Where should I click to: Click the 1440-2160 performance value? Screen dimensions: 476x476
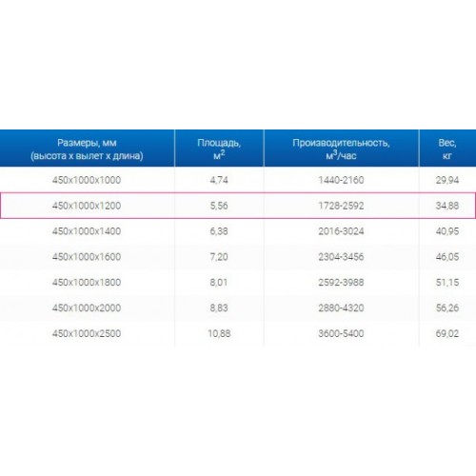tap(341, 180)
